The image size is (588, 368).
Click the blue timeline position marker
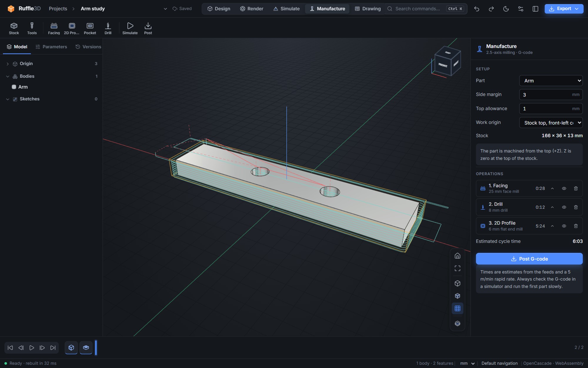coord(96,348)
